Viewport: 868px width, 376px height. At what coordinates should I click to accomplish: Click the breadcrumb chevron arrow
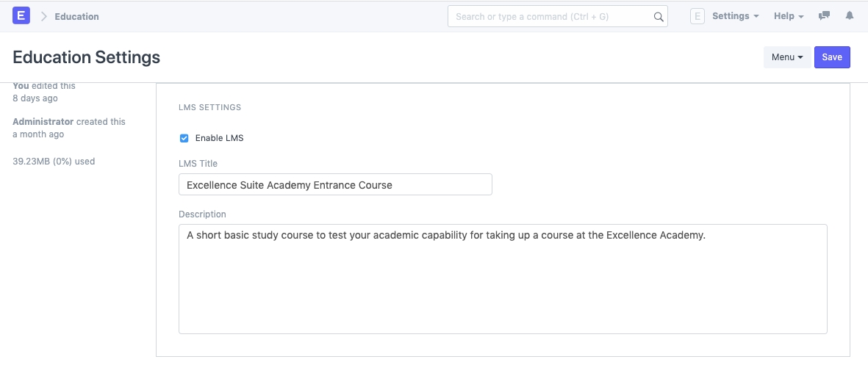pyautogui.click(x=44, y=16)
